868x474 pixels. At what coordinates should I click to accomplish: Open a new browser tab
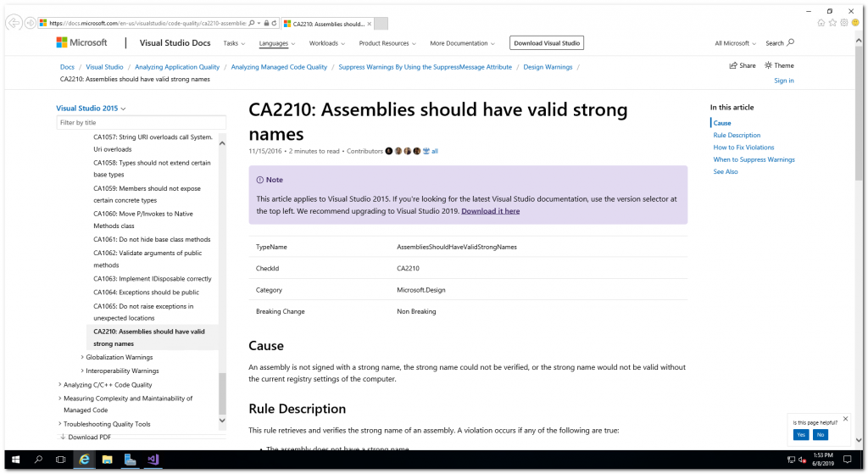point(381,23)
